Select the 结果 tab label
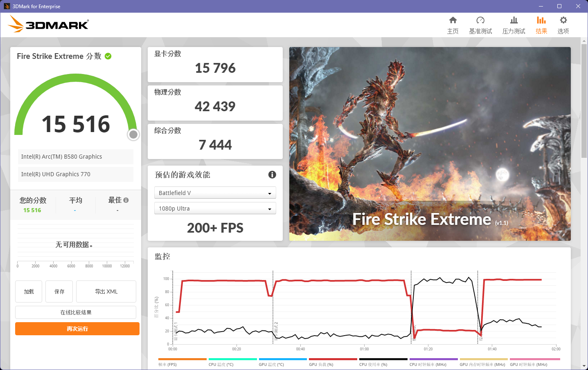588x370 pixels. [541, 31]
